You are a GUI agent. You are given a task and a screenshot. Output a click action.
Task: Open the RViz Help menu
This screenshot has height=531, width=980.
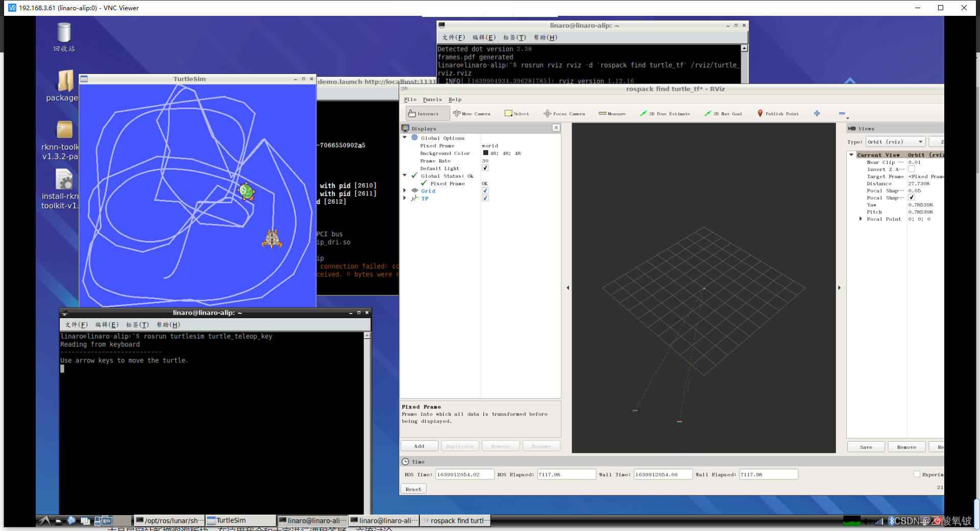(x=455, y=100)
